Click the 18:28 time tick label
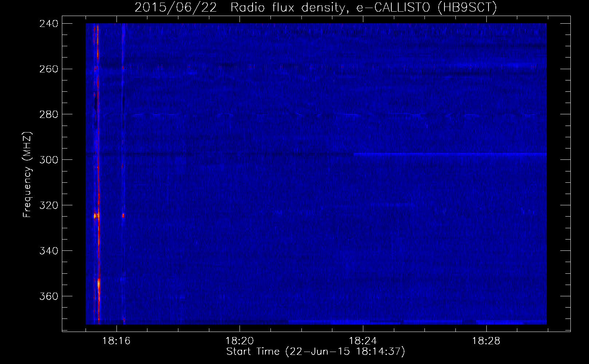589x364 pixels. tap(486, 341)
